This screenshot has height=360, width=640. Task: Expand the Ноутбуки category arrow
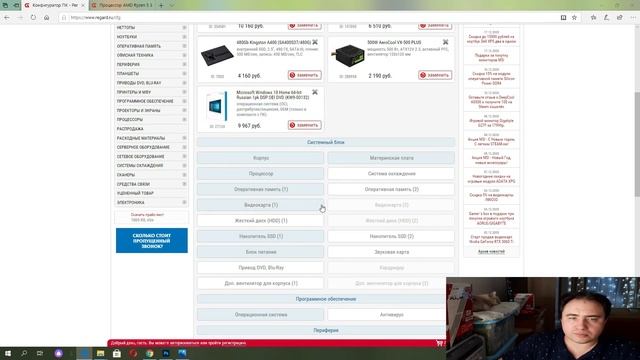click(x=184, y=37)
